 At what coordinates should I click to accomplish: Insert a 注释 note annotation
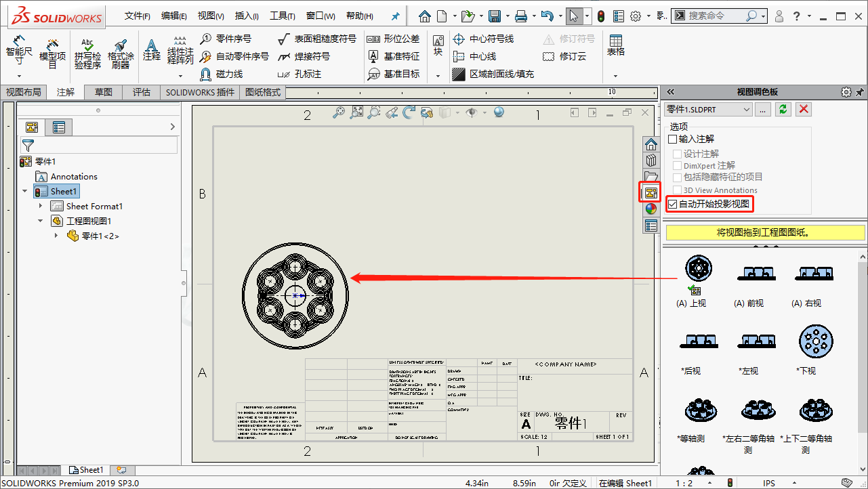(x=150, y=51)
